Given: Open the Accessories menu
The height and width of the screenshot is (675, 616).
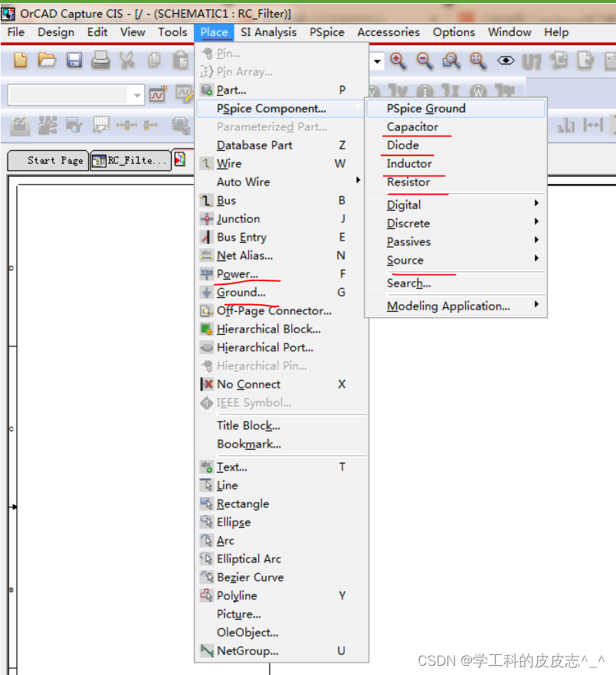Looking at the screenshot, I should pos(388,32).
